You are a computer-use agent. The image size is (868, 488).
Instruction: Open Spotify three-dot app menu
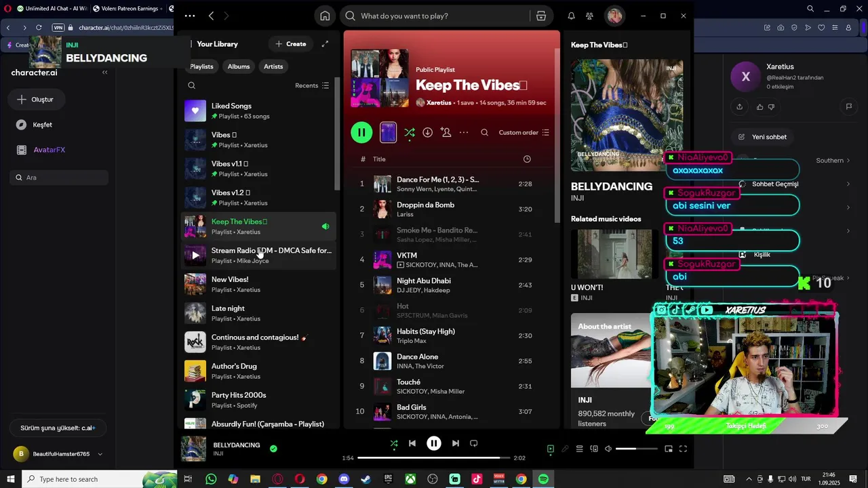pos(190,16)
